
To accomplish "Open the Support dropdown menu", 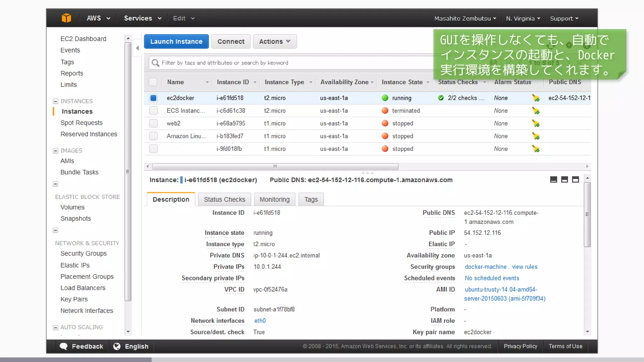I will pos(564,19).
